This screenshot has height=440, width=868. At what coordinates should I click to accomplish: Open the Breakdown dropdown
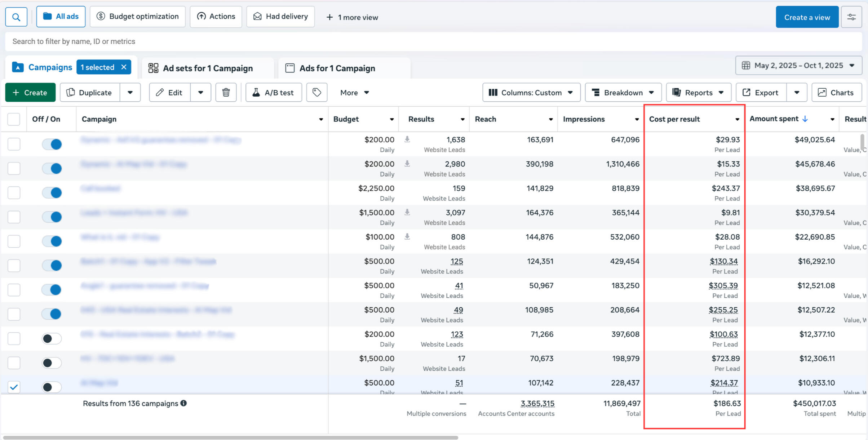pyautogui.click(x=623, y=93)
